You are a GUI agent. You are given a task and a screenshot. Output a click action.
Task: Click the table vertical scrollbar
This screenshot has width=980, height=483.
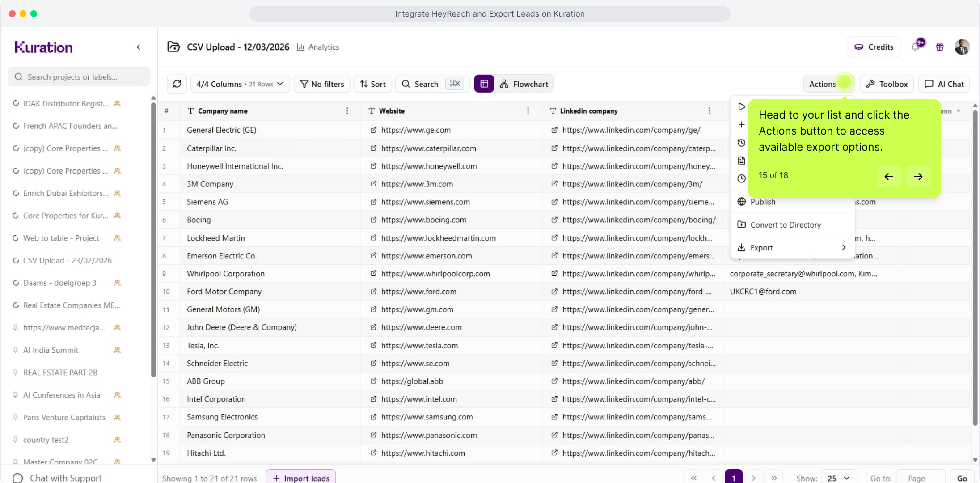[975, 267]
